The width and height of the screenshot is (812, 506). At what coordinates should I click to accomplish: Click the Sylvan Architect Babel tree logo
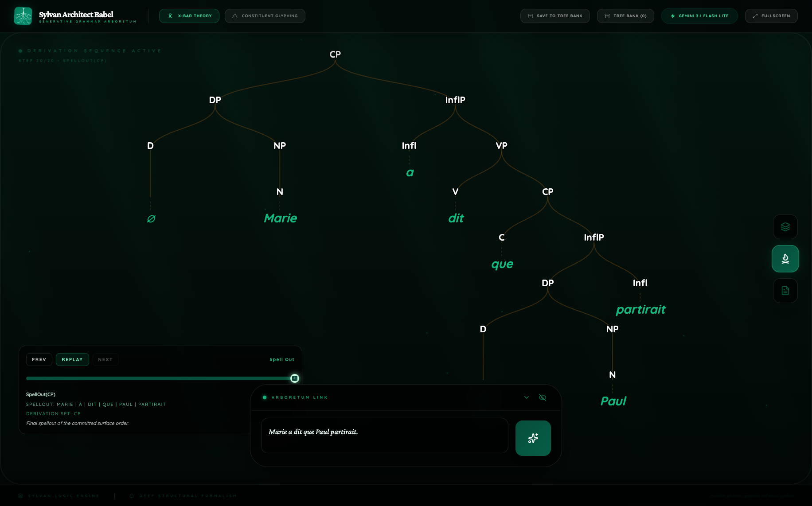pos(23,16)
